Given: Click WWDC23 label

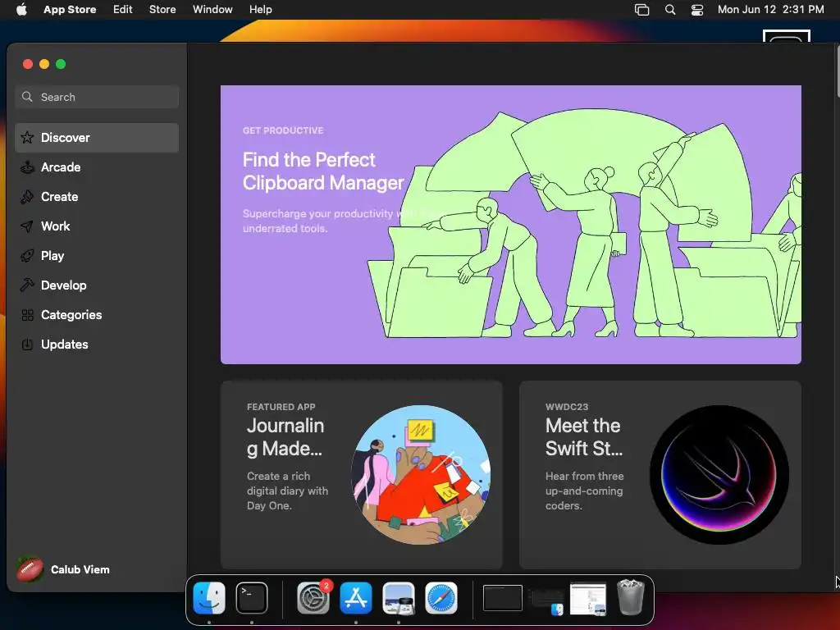Looking at the screenshot, I should [x=567, y=407].
